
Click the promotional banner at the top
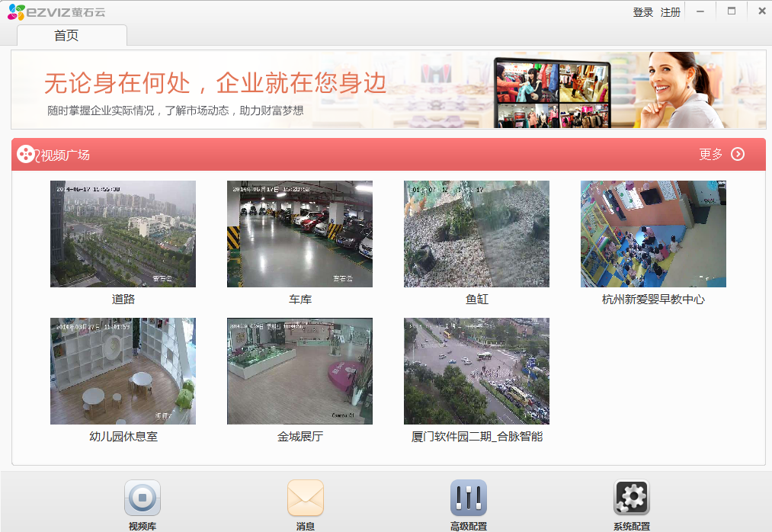pos(386,89)
